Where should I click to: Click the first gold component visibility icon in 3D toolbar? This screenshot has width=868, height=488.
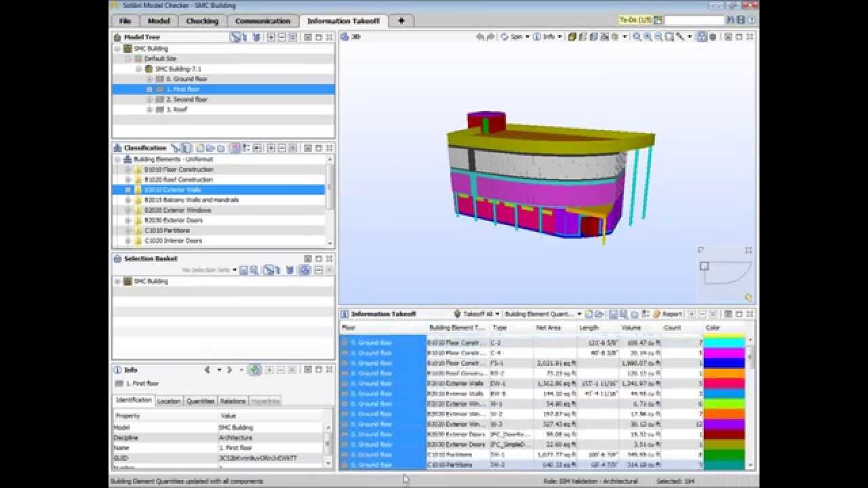coord(572,37)
